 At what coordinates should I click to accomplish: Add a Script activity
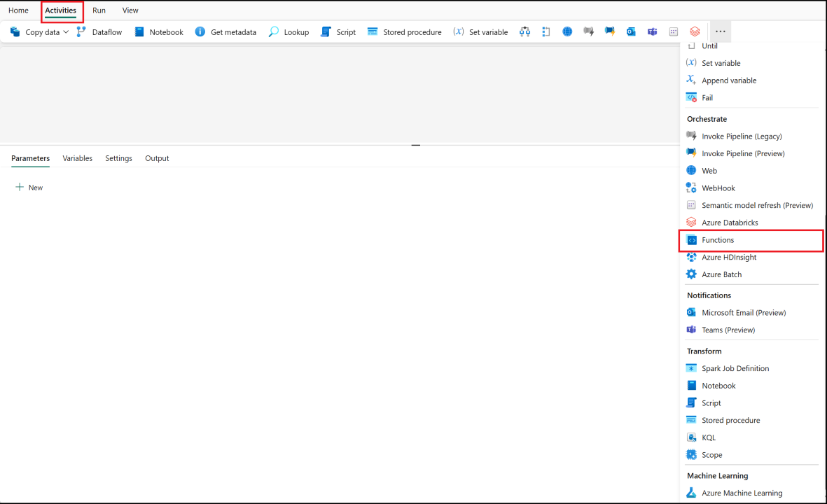[338, 31]
